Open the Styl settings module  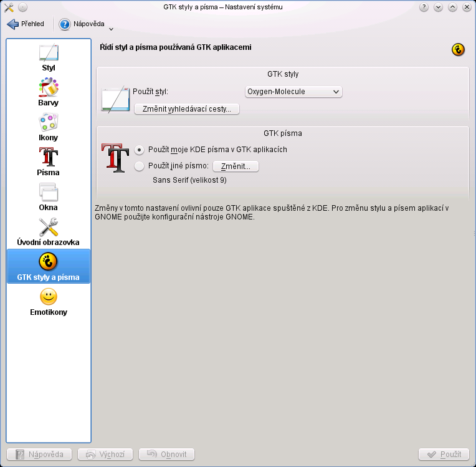(49, 58)
